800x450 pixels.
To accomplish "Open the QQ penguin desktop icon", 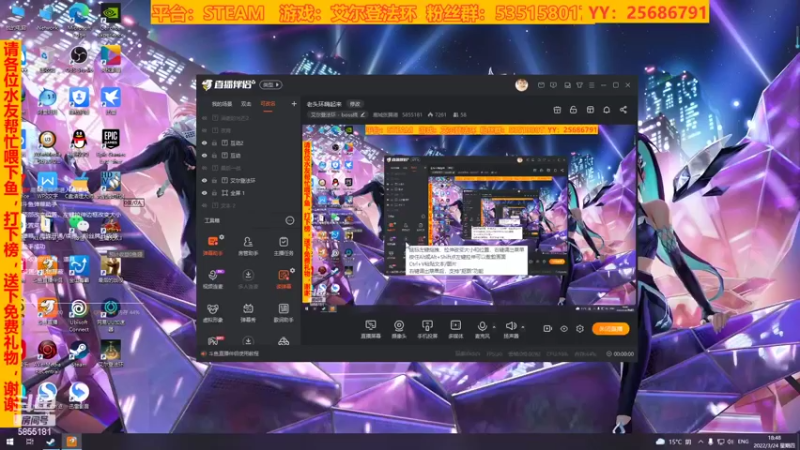I will tap(79, 143).
